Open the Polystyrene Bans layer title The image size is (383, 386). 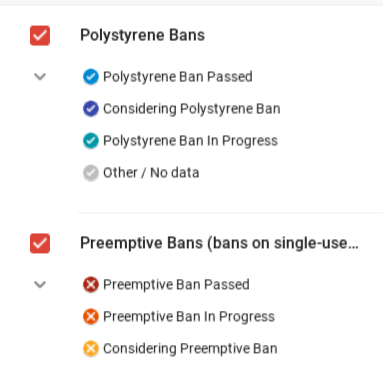(x=142, y=35)
